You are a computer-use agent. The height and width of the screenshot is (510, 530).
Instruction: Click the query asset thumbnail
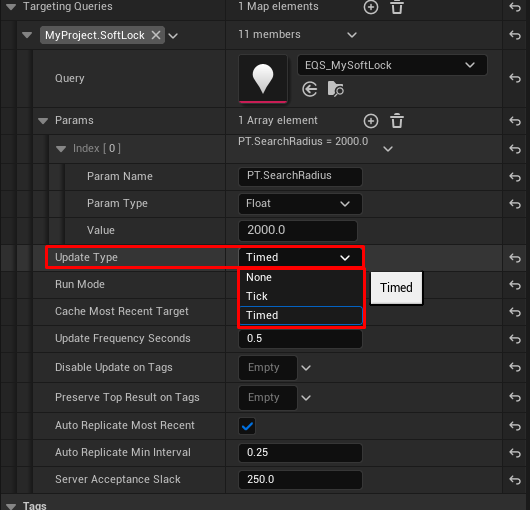tap(263, 79)
